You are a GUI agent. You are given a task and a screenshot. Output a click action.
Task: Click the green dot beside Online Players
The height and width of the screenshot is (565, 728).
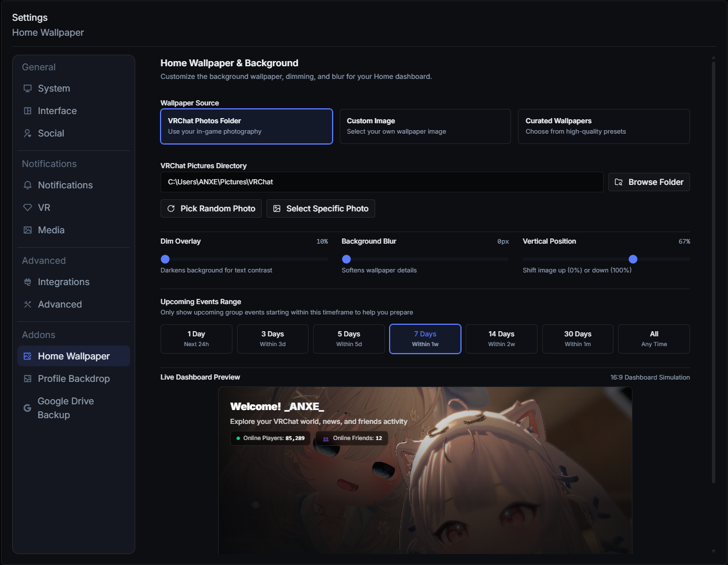coord(238,438)
